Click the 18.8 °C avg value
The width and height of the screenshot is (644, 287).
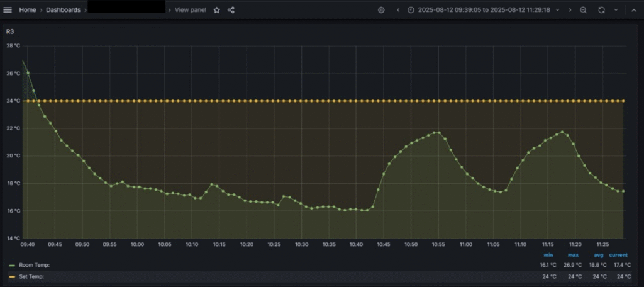(596, 265)
